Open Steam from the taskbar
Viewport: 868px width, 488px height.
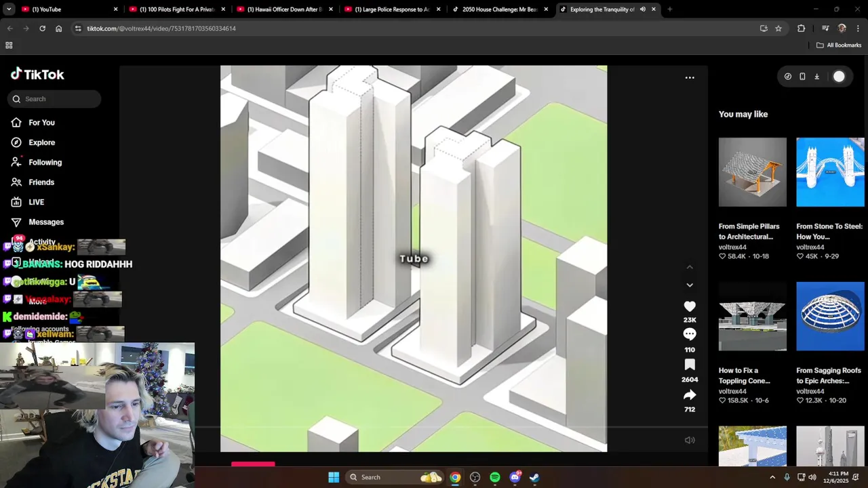pyautogui.click(x=534, y=477)
